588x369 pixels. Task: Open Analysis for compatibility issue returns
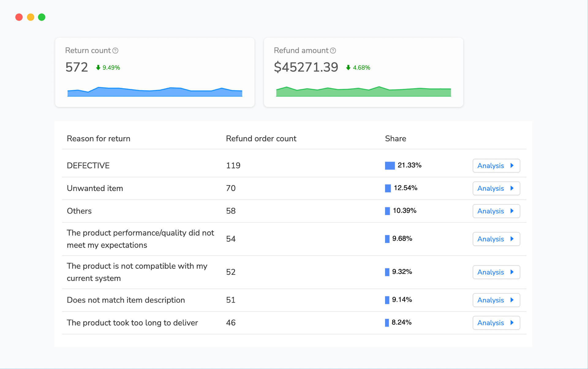tap(496, 272)
